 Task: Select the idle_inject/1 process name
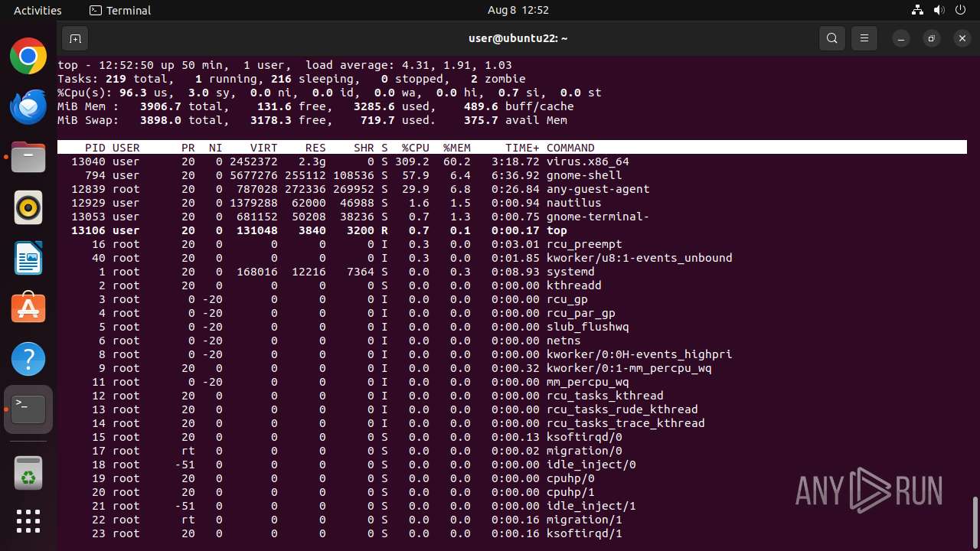(591, 506)
